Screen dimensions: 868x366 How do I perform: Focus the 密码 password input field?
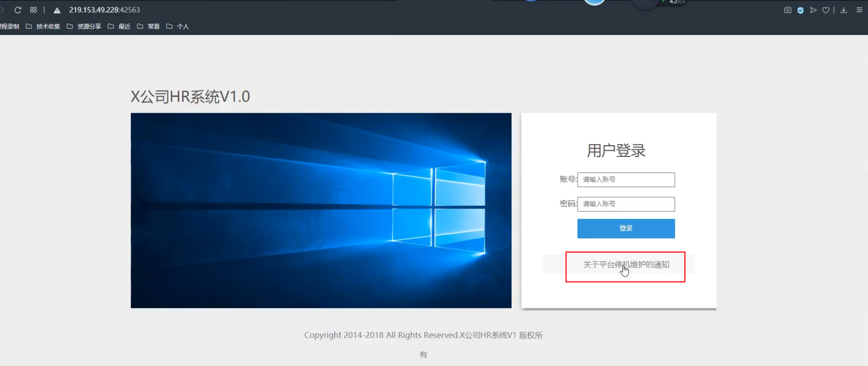coord(626,204)
